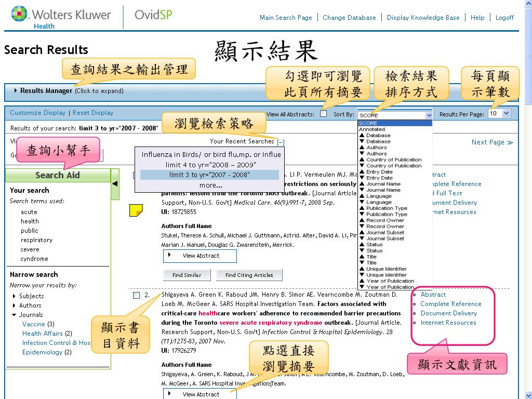Select SCORE in the sort list
Screen dimensions: 532x399
tap(395, 123)
